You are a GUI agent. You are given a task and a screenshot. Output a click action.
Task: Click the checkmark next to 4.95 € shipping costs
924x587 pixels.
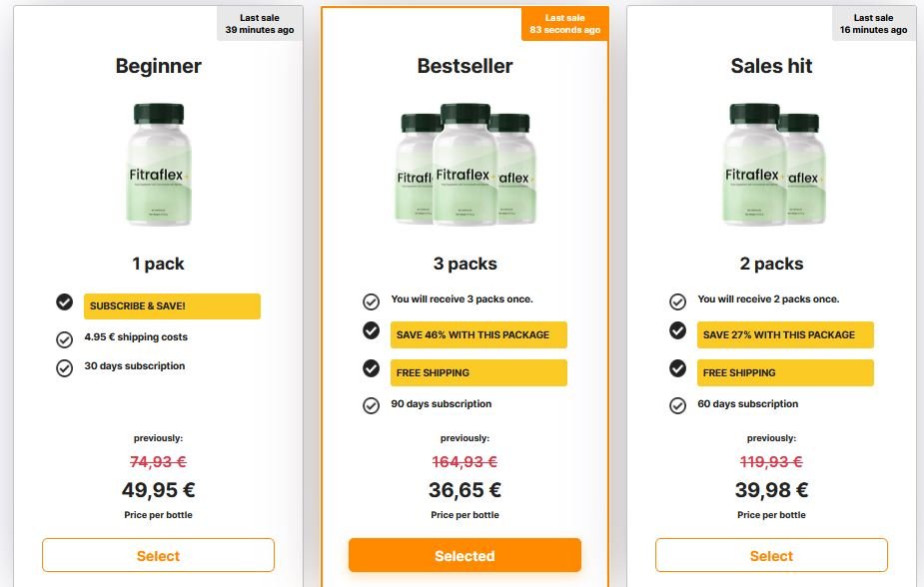point(64,339)
